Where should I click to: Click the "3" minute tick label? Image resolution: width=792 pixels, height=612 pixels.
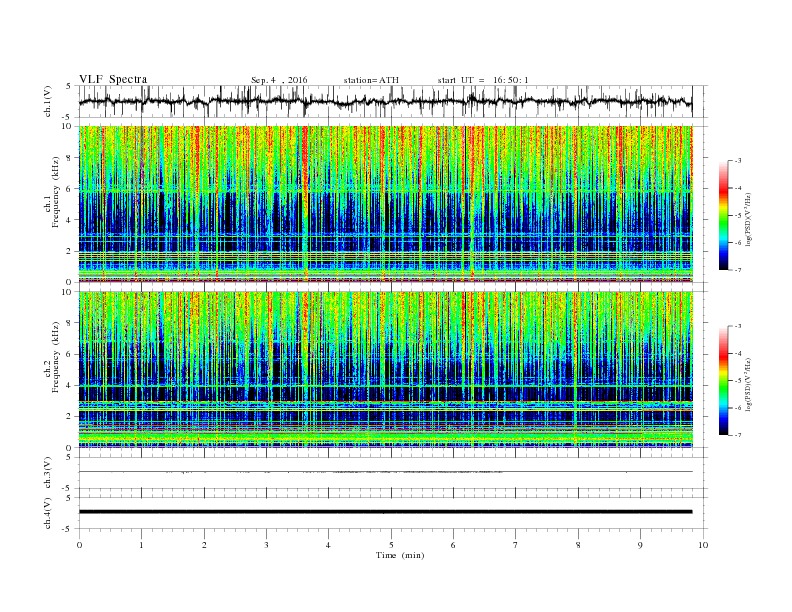pos(266,545)
